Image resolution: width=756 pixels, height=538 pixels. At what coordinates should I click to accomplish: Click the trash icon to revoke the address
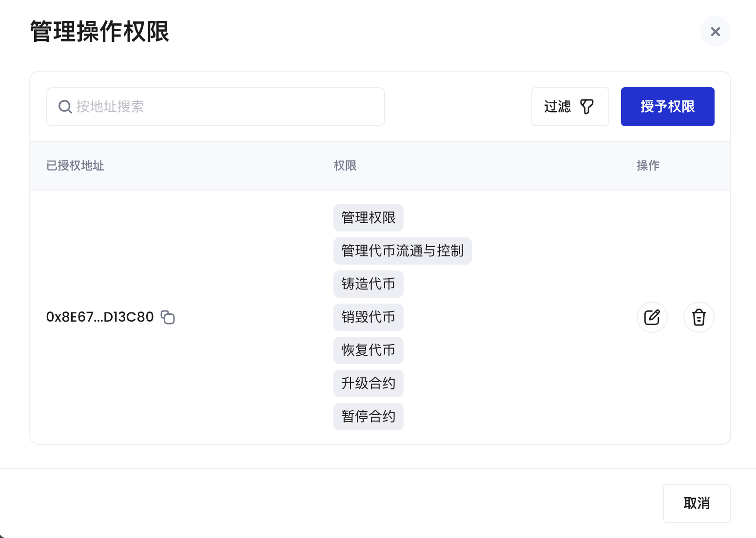click(x=698, y=317)
